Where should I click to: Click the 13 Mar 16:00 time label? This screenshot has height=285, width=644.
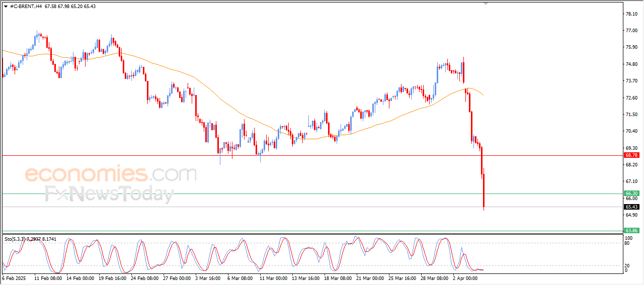click(x=305, y=277)
